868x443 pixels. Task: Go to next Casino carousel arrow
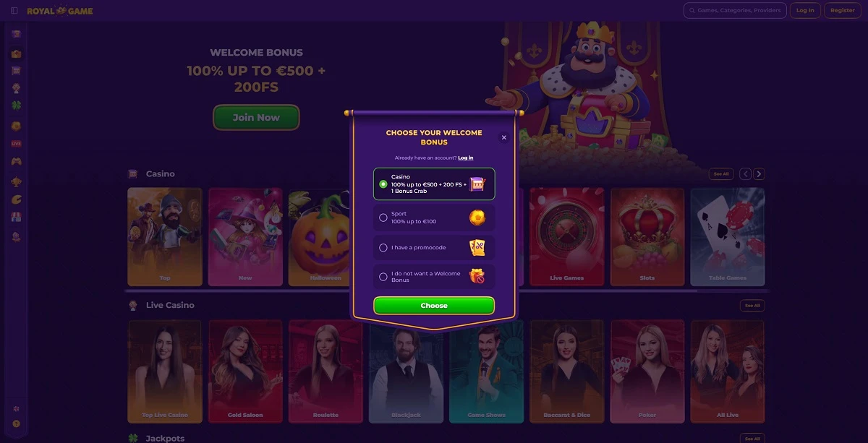[x=759, y=174]
